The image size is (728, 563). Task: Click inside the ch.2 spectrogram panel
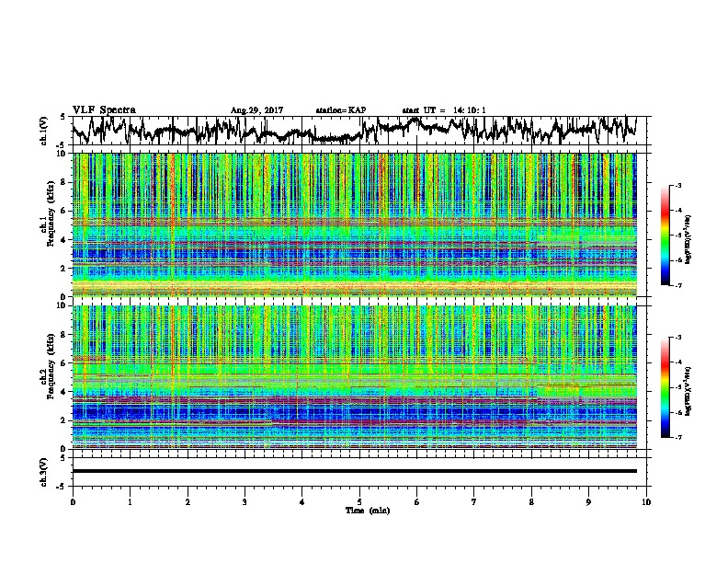click(x=354, y=377)
